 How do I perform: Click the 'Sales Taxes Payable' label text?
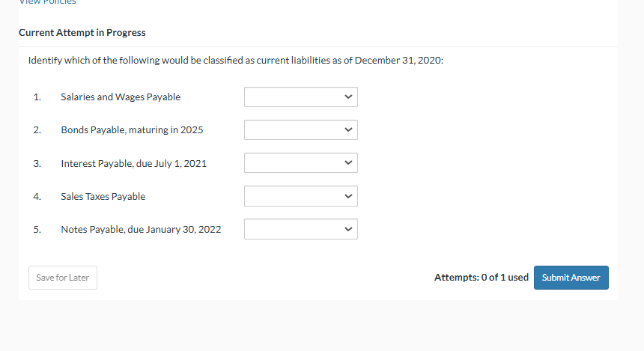pos(103,197)
